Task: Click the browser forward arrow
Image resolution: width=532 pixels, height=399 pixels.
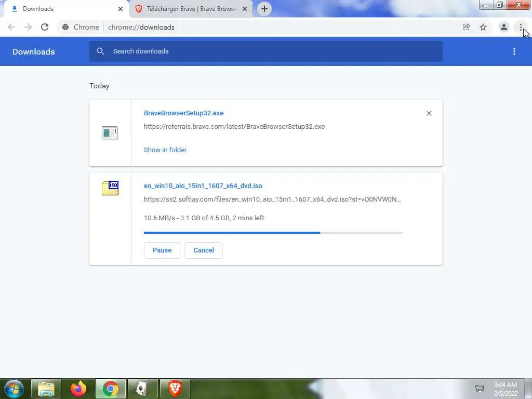Action: coord(28,27)
